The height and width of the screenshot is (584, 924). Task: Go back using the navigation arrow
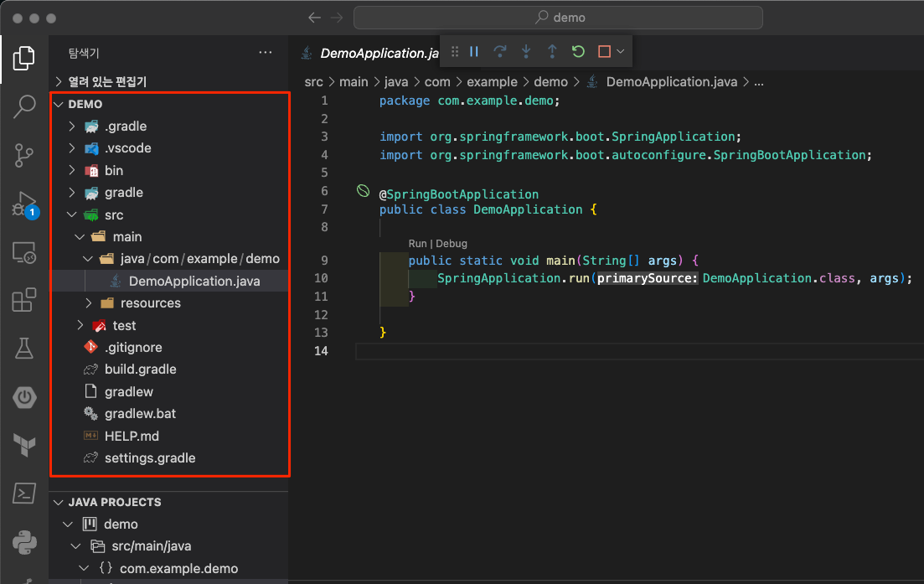point(315,18)
